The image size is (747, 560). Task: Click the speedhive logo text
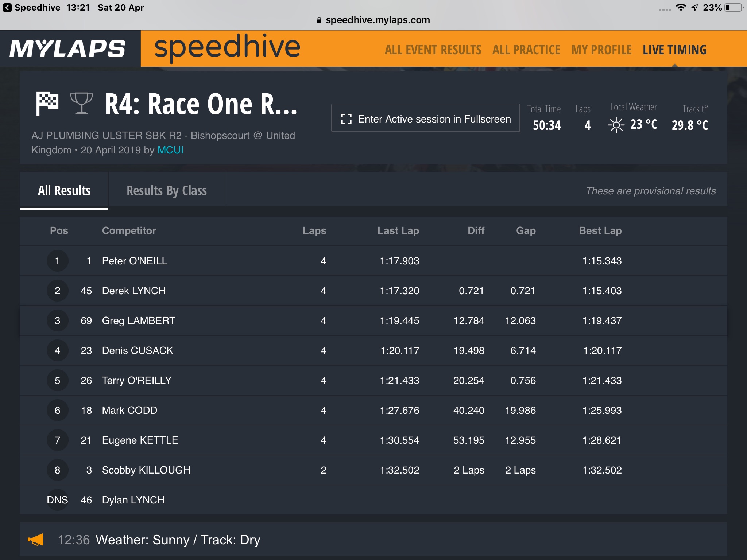pyautogui.click(x=227, y=47)
